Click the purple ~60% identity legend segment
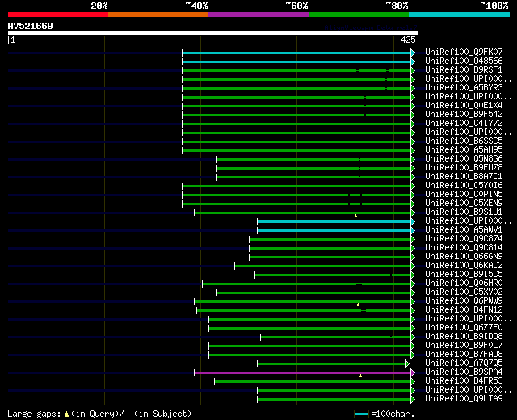 click(x=258, y=15)
